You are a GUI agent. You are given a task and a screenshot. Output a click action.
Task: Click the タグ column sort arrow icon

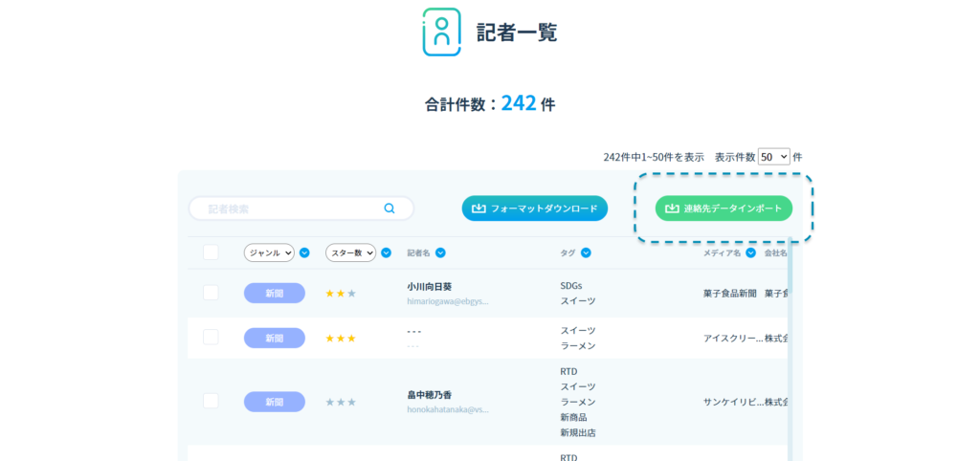(586, 253)
